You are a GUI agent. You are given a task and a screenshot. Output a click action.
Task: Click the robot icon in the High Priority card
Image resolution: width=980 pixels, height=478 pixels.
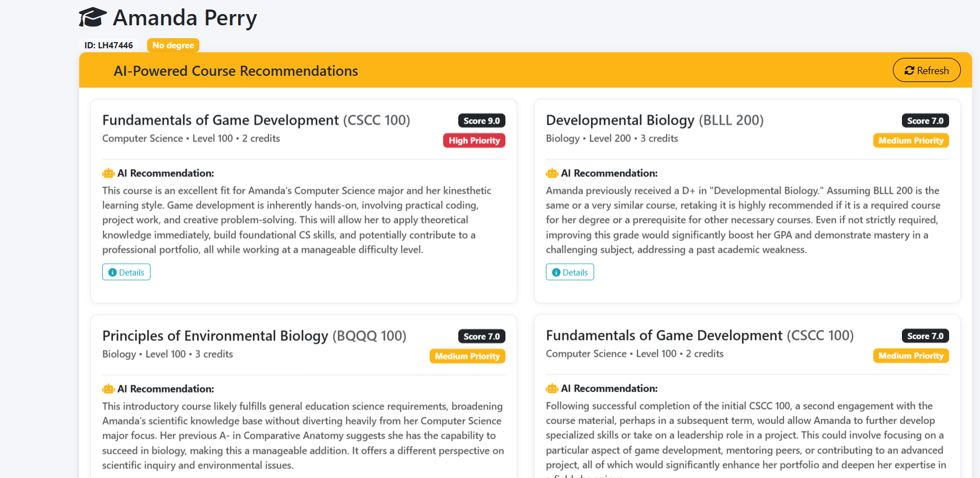click(x=108, y=173)
